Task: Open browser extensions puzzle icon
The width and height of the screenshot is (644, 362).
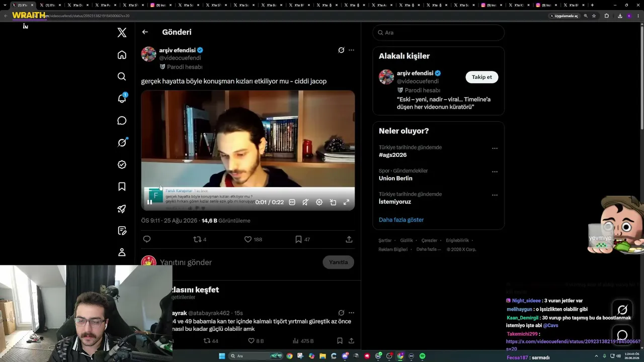Action: [606, 16]
